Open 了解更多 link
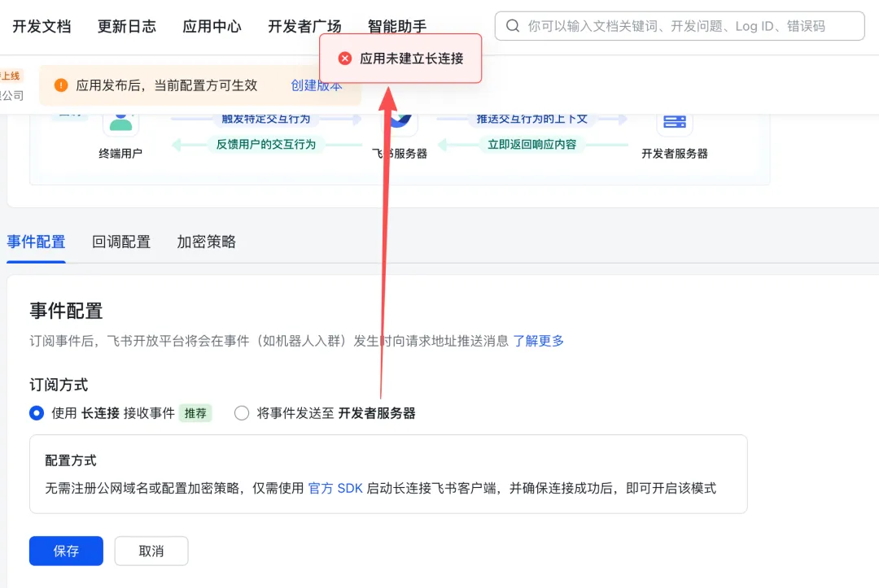 click(x=538, y=341)
